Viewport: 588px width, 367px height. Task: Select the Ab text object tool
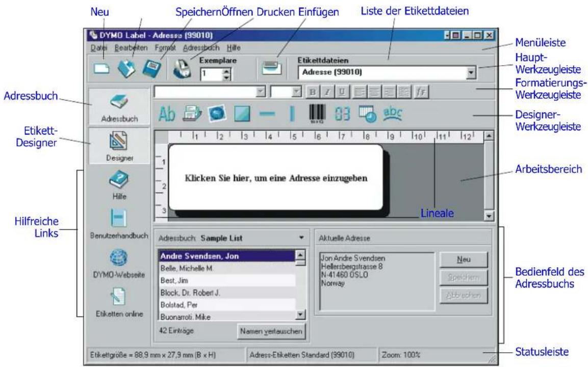pyautogui.click(x=166, y=114)
